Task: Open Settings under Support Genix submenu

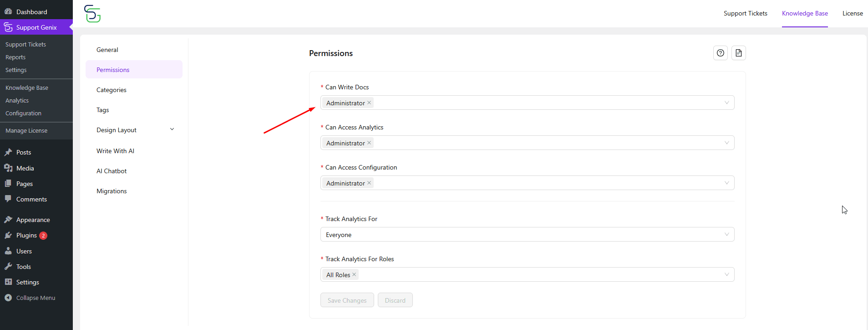Action: click(x=16, y=70)
